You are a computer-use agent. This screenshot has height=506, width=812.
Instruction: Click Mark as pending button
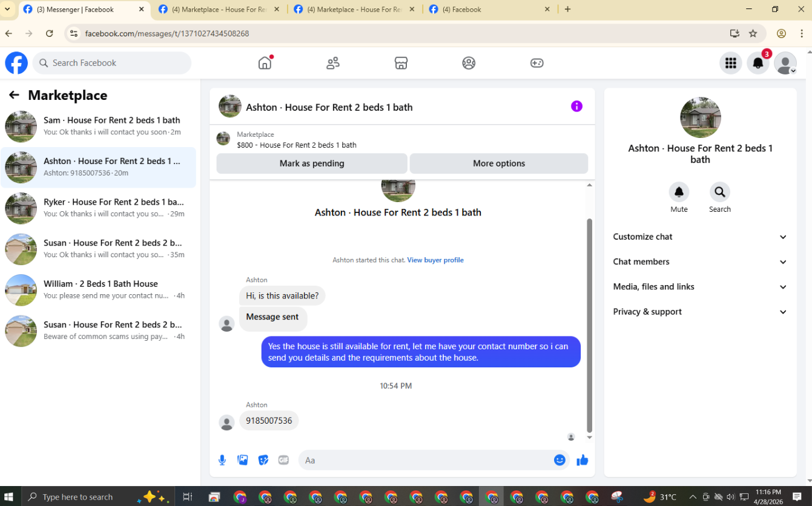tap(312, 163)
